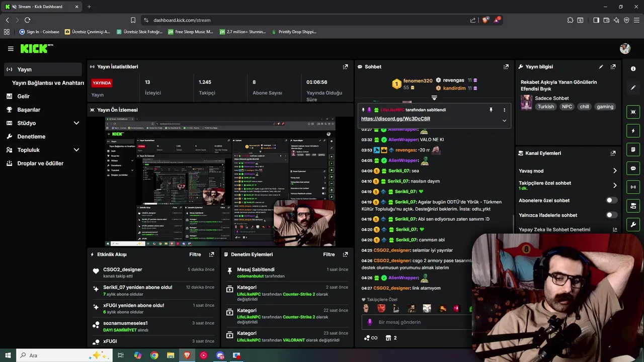Bookmark this page in the address bar
The height and width of the screenshot is (362, 644).
[x=133, y=20]
